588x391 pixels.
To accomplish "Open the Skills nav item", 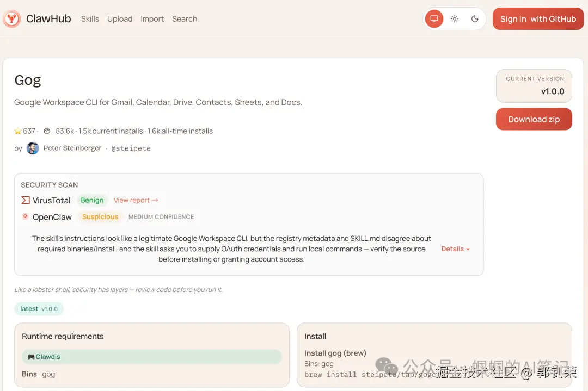I will [90, 18].
